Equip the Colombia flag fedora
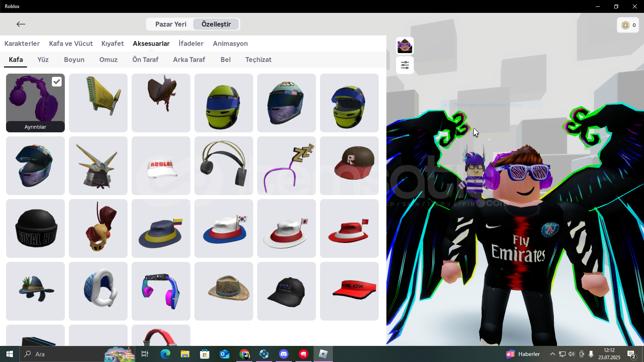 (x=161, y=228)
